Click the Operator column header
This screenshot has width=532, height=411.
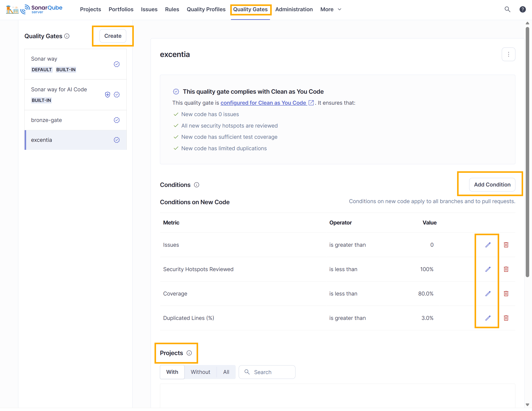click(x=340, y=223)
